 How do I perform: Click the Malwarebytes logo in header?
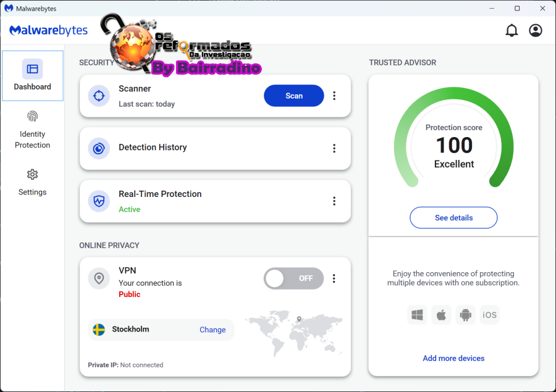(48, 30)
